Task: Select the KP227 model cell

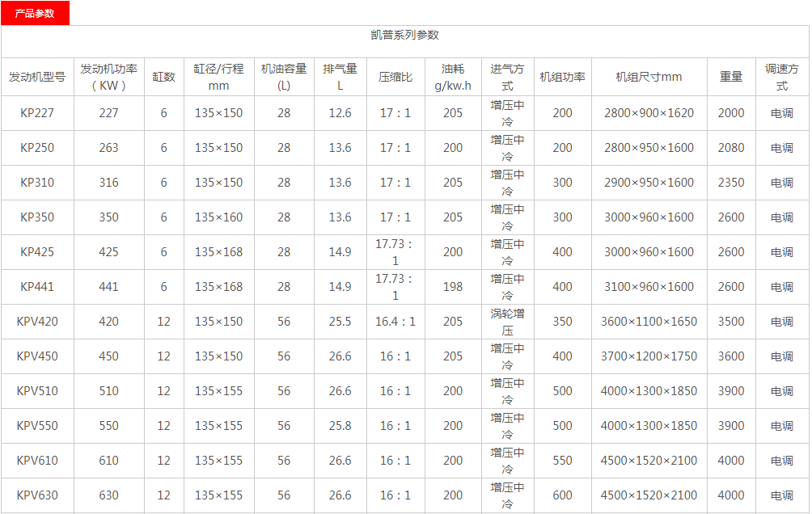Action: coord(37,113)
